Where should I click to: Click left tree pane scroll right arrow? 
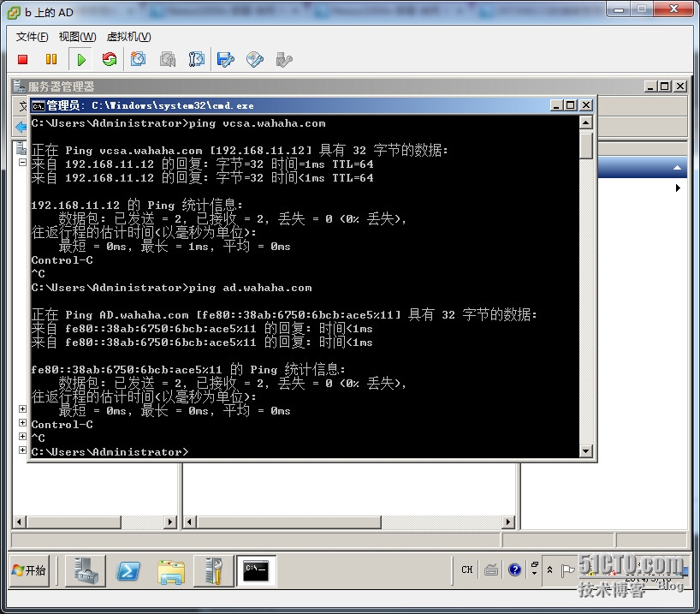point(170,522)
